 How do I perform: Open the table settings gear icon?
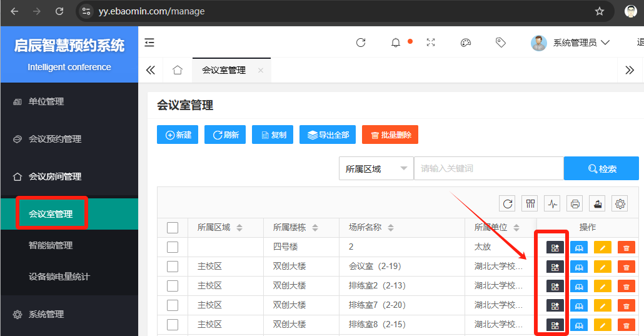pos(620,203)
